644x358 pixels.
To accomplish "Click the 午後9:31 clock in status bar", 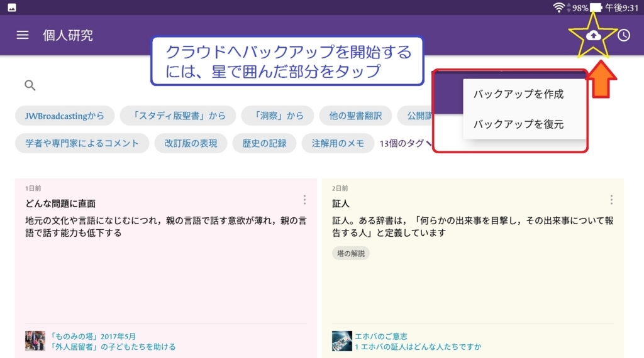I will [621, 8].
